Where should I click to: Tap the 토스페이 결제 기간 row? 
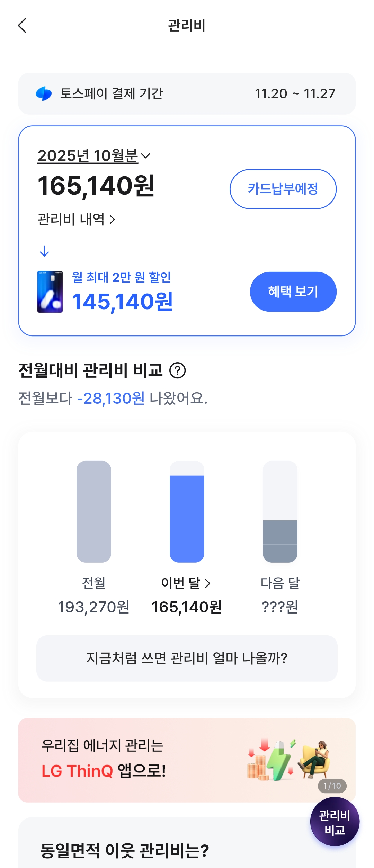click(x=187, y=93)
